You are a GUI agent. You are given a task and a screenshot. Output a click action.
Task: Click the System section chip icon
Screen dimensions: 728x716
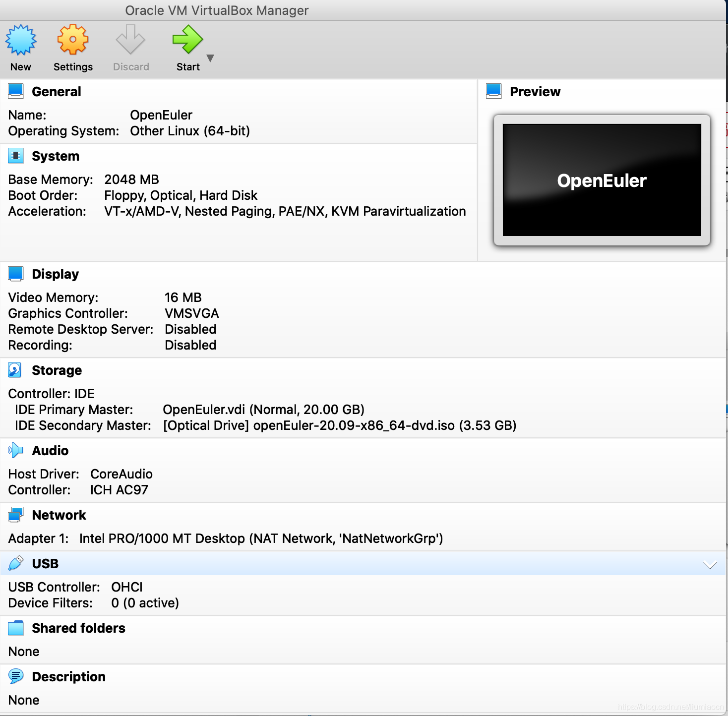click(x=16, y=156)
